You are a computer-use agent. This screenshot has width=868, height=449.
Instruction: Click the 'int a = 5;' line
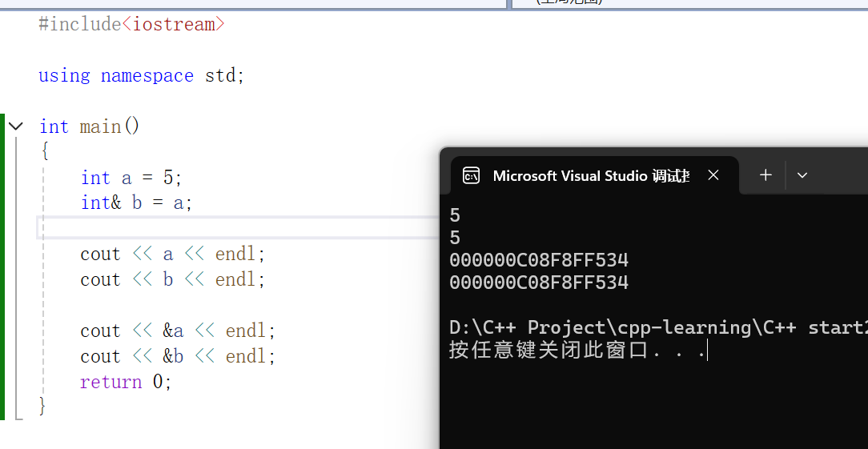coord(131,178)
